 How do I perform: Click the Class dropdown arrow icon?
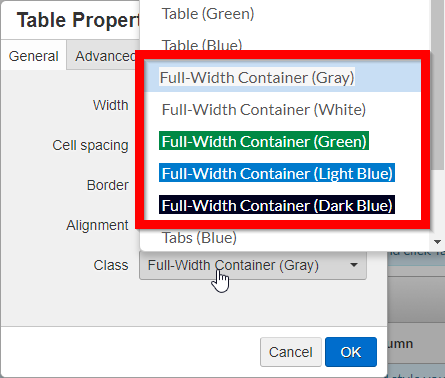pos(354,265)
